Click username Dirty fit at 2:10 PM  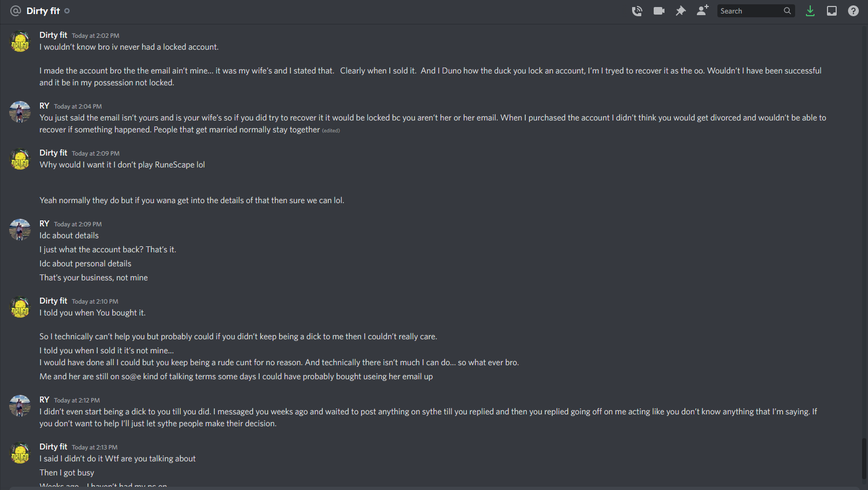pos(53,301)
